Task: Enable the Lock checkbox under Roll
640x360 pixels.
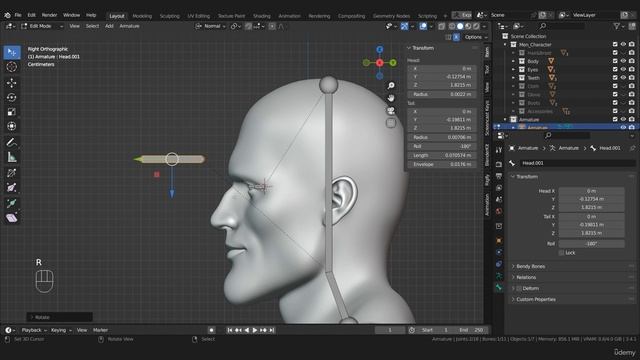Action: tap(562, 253)
